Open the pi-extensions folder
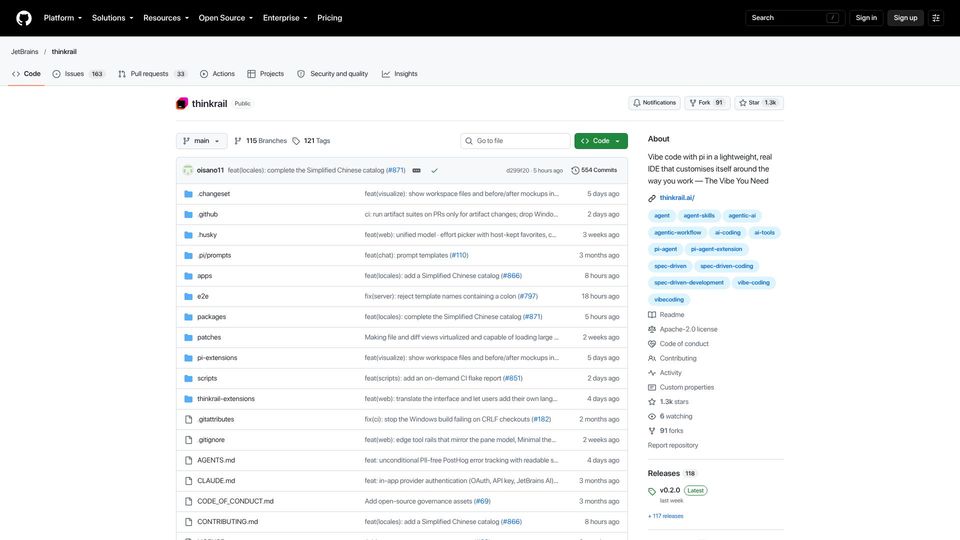This screenshot has width=960, height=540. point(217,358)
